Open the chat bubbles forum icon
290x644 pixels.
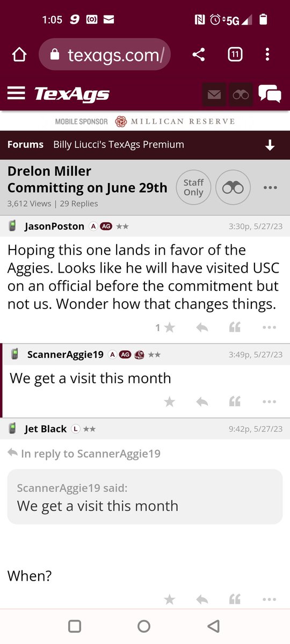270,94
